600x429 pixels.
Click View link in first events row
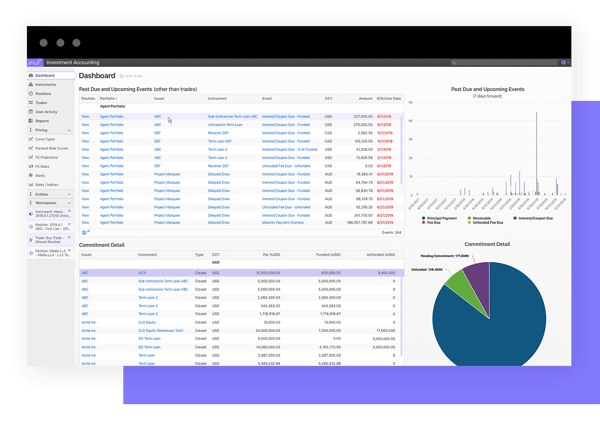coord(86,116)
